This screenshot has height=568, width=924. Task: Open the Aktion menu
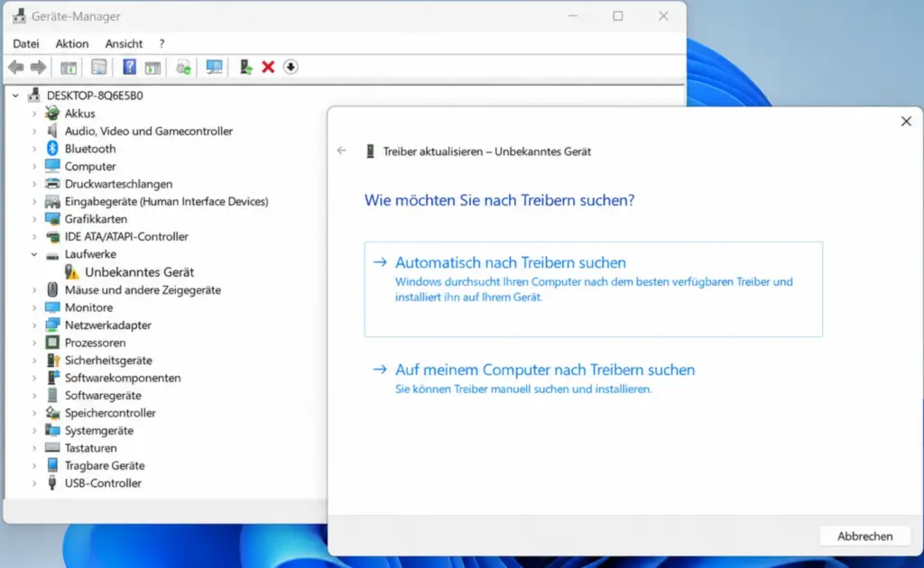72,43
